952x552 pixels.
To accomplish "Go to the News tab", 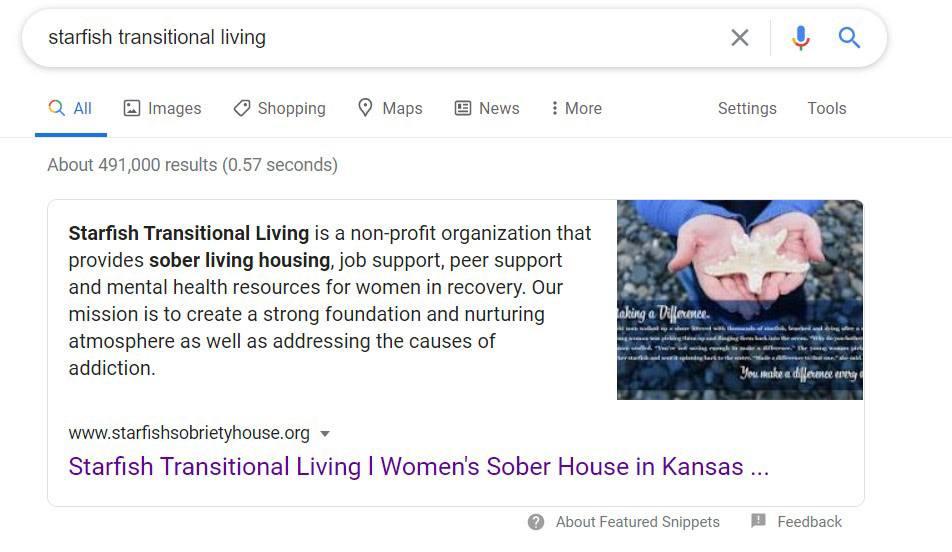I will (x=487, y=108).
